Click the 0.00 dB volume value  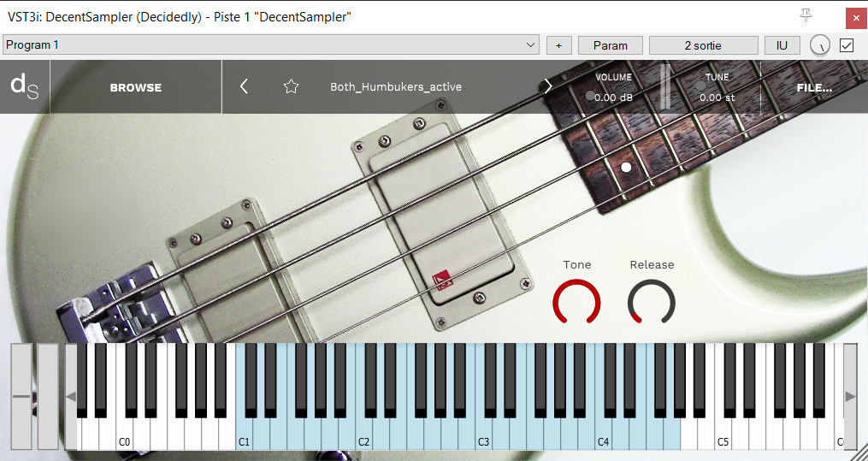(613, 98)
